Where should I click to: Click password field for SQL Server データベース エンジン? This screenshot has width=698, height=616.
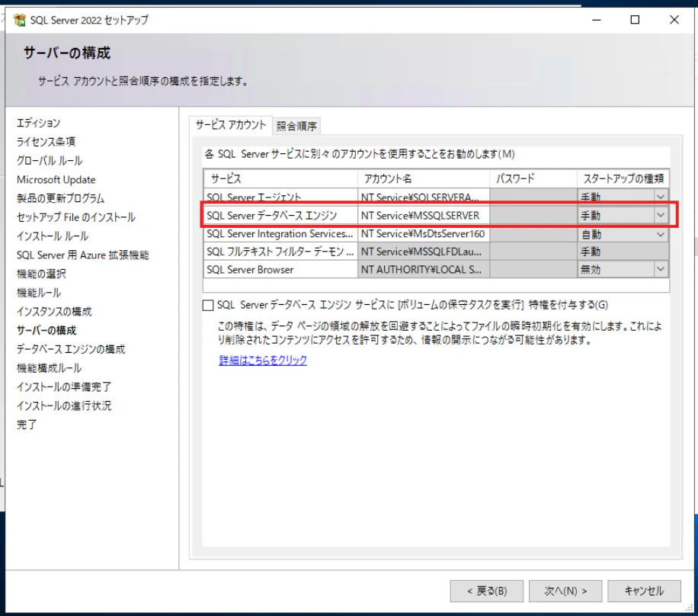click(x=533, y=216)
